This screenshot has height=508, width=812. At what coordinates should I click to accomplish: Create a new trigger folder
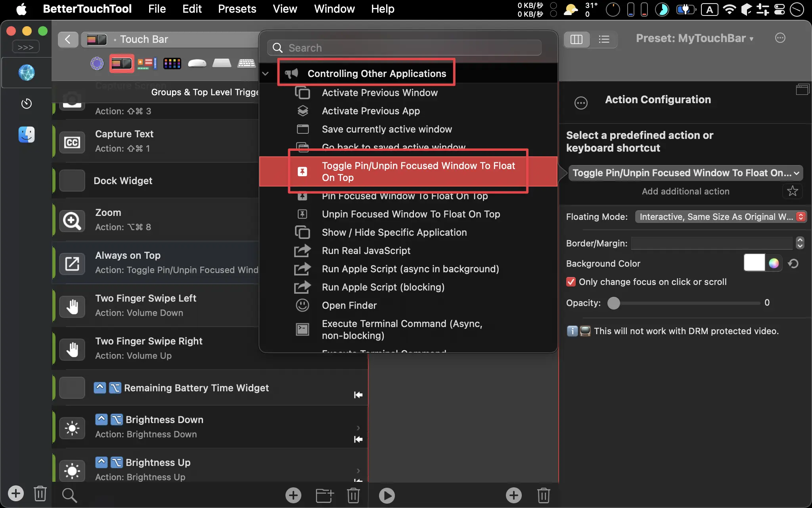point(324,495)
